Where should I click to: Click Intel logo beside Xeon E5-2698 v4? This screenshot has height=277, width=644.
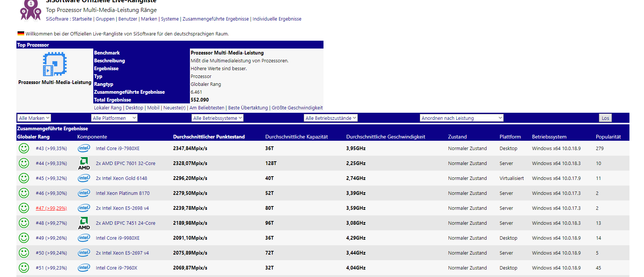coord(84,208)
